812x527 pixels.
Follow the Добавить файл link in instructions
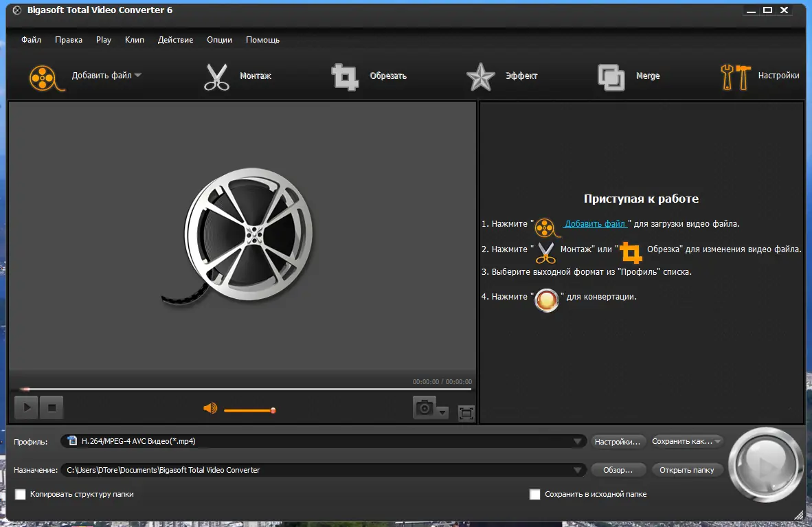[x=595, y=223]
